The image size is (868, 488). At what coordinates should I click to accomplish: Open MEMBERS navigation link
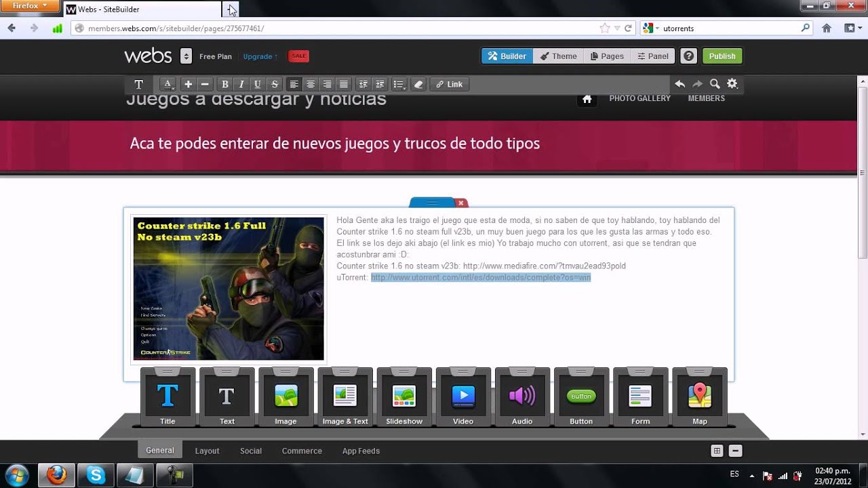coord(706,98)
